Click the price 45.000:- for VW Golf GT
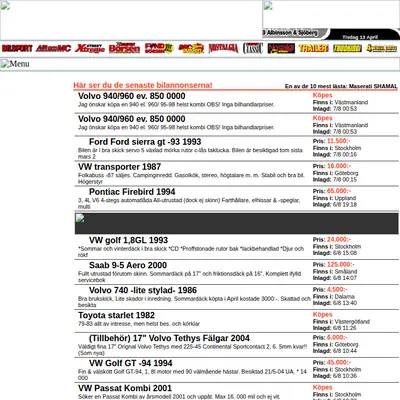400x400 pixels. (339, 362)
